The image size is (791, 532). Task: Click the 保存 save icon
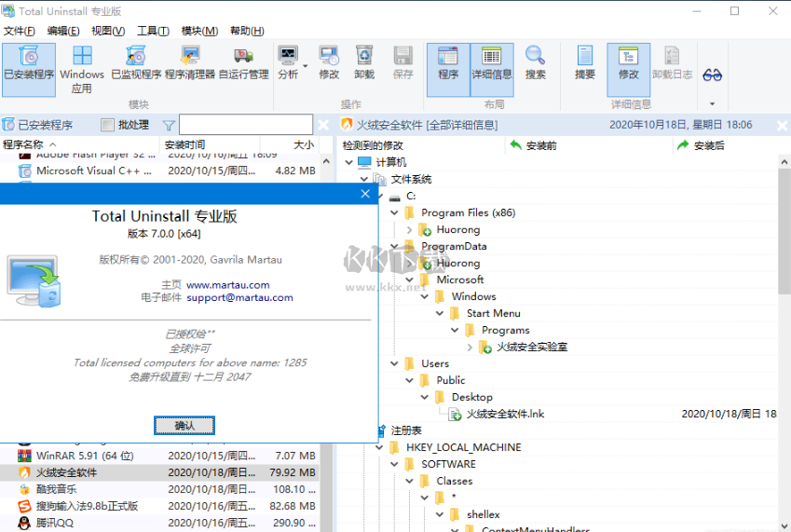(x=403, y=63)
